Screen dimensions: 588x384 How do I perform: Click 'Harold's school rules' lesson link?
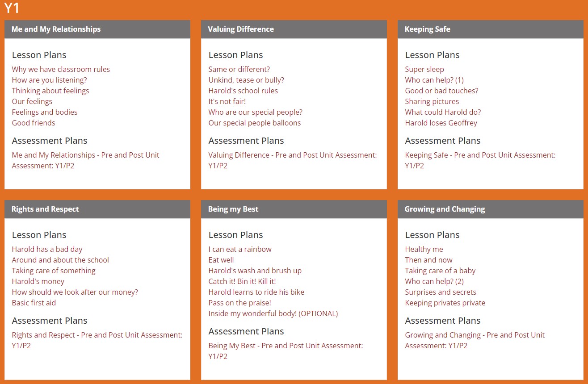[243, 91]
